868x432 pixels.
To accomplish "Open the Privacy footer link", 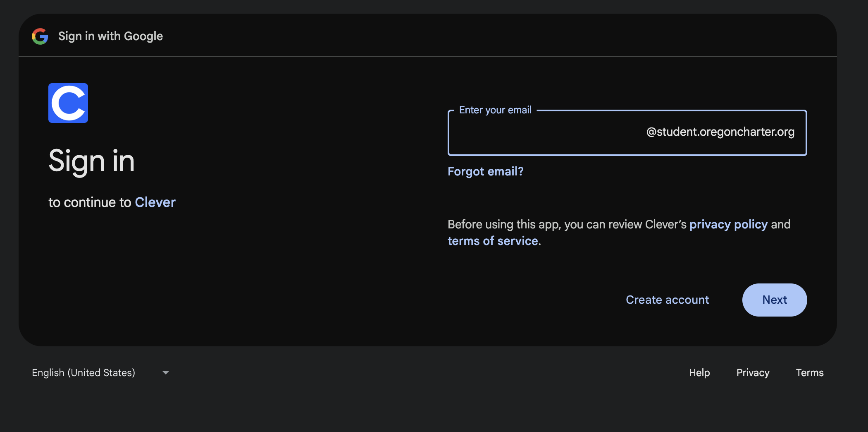I will click(753, 373).
